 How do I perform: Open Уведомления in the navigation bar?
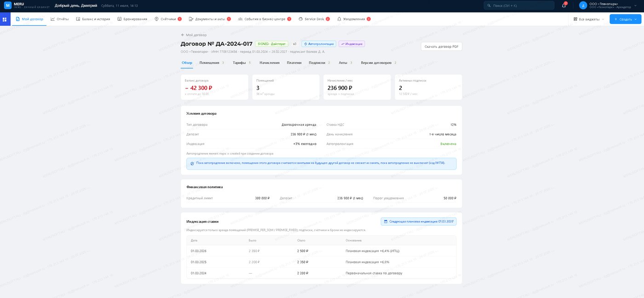pos(354,19)
